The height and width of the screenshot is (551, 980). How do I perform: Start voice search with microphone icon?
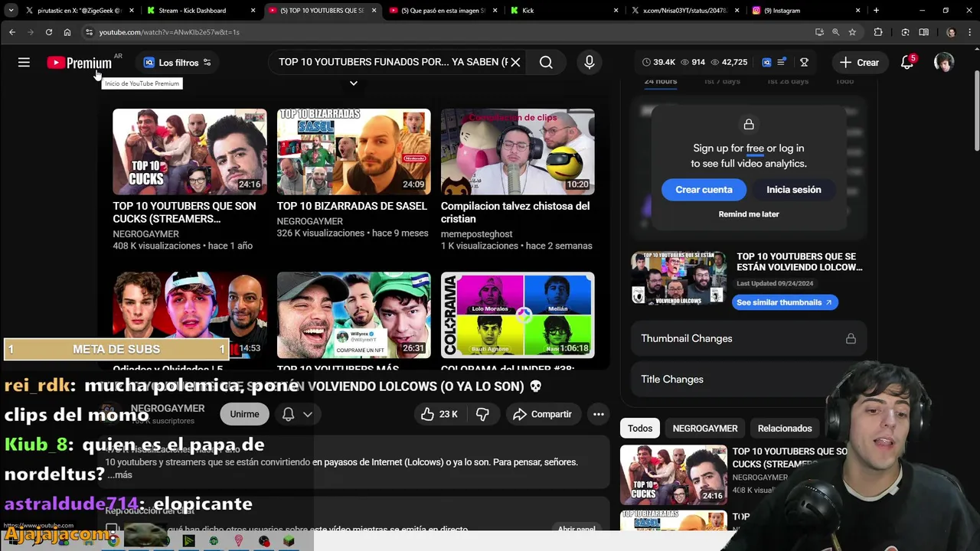point(590,63)
